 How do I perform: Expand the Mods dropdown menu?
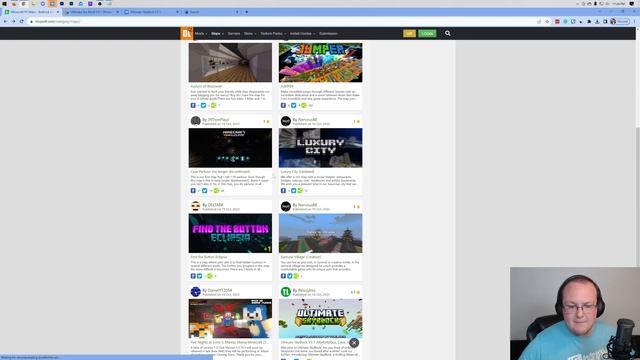point(201,33)
